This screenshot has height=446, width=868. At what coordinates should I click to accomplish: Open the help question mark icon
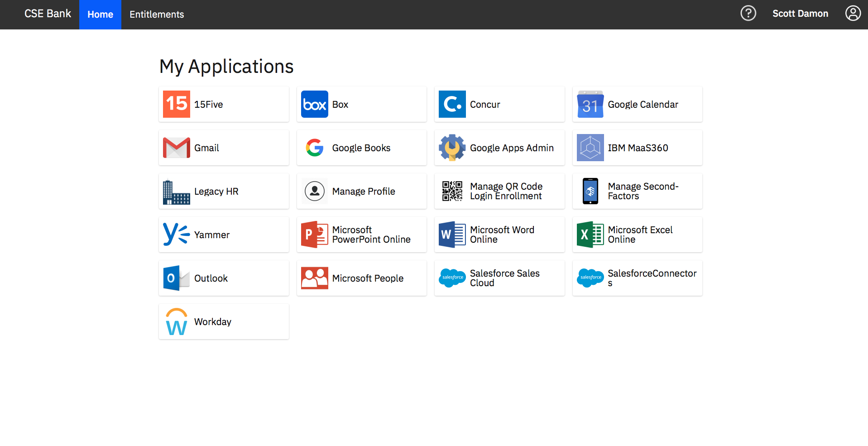748,13
